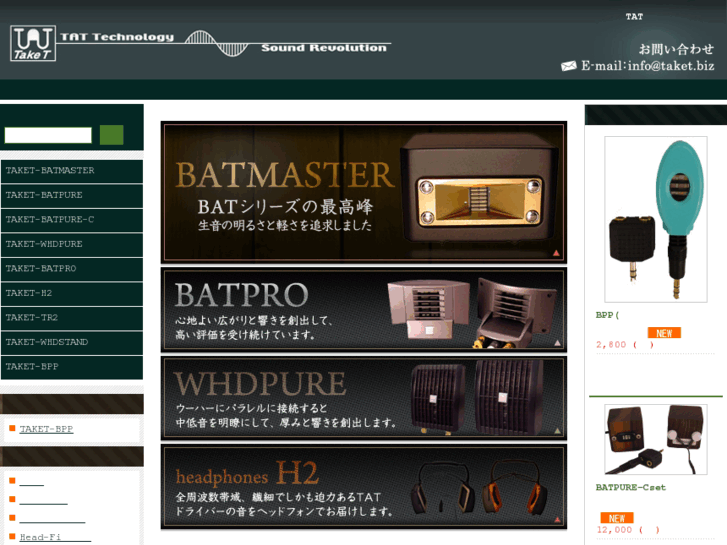Open the BATPRO banner
The width and height of the screenshot is (727, 545).
point(364,309)
